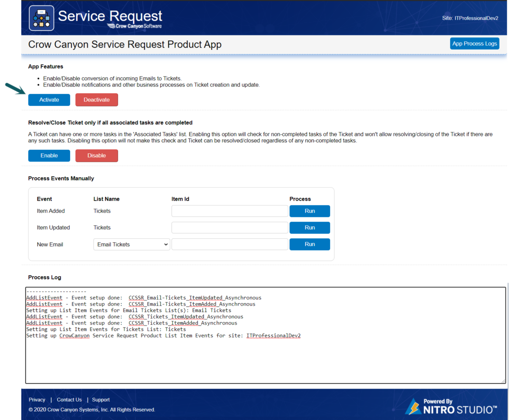Screen dimensions: 510x420
Task: Click the 'Item Id' column header
Action: [x=180, y=199]
